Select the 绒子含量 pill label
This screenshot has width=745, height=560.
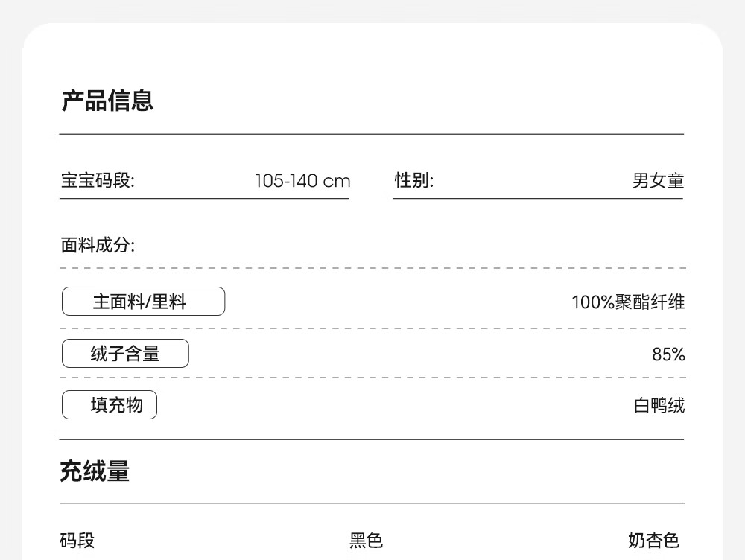click(x=125, y=354)
